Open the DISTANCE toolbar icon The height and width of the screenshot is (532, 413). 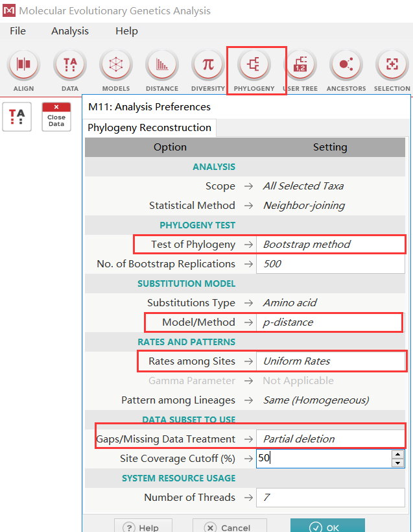[162, 64]
